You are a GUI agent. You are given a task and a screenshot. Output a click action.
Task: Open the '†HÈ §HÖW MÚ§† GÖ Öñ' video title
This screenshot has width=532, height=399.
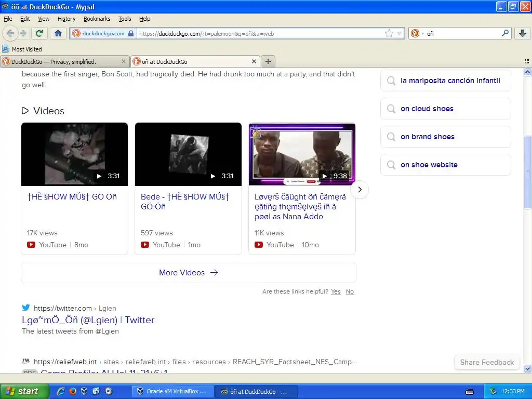(72, 197)
